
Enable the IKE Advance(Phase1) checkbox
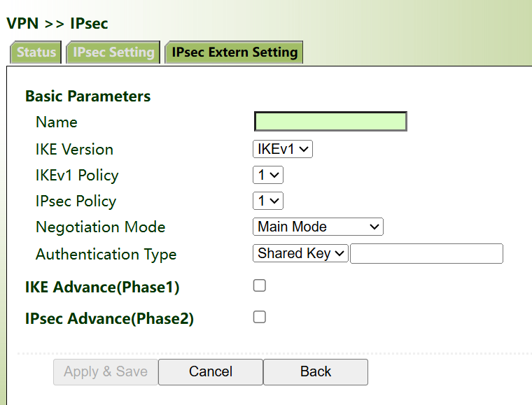click(260, 285)
